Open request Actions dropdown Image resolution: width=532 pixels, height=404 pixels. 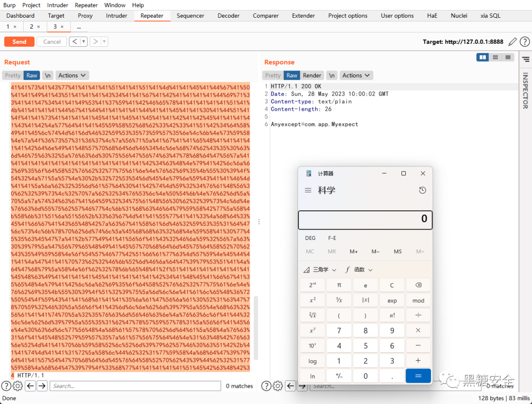tap(72, 75)
